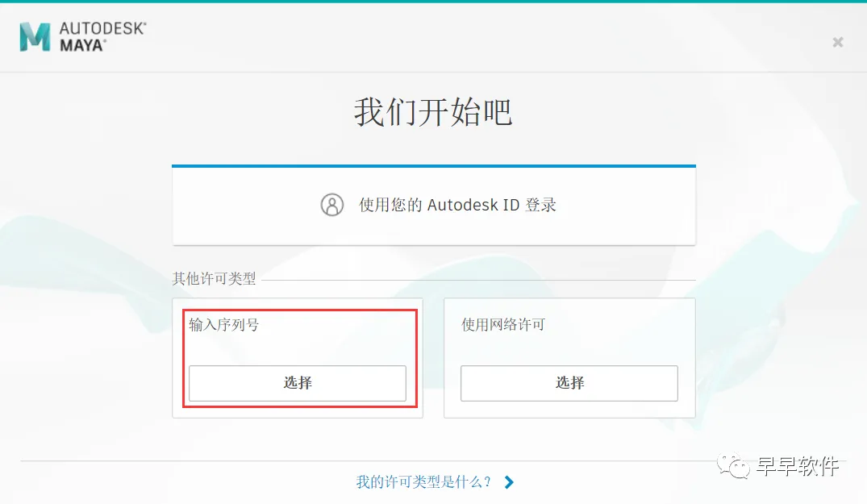Click the 其他许可类型 section heading

[x=214, y=278]
